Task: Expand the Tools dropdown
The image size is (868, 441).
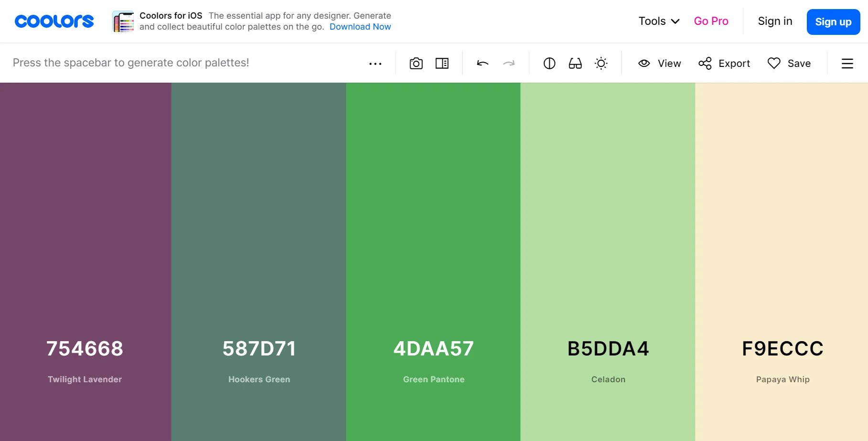Action: tap(659, 22)
